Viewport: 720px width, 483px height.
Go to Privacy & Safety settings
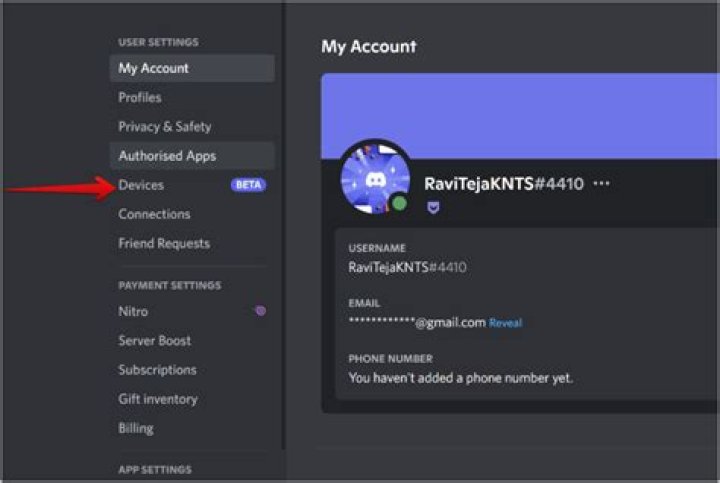164,127
